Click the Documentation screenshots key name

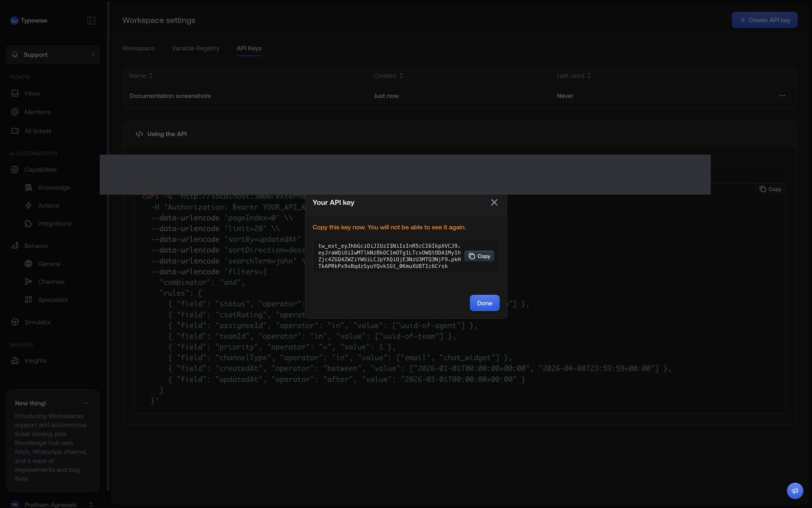(170, 96)
